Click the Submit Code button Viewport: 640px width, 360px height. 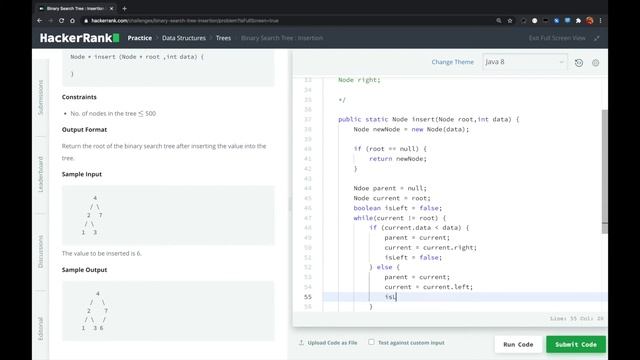click(x=576, y=344)
